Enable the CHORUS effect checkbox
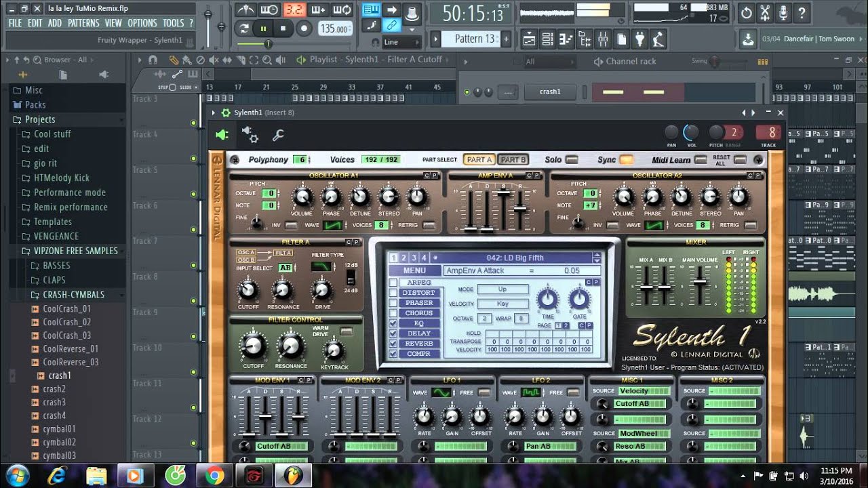 tap(393, 313)
